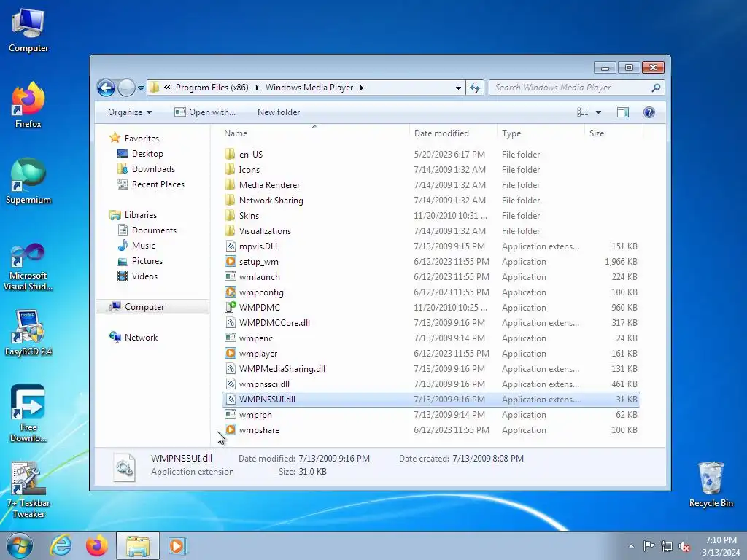This screenshot has width=747, height=560.
Task: Select the wmplayer application
Action: pos(430,354)
